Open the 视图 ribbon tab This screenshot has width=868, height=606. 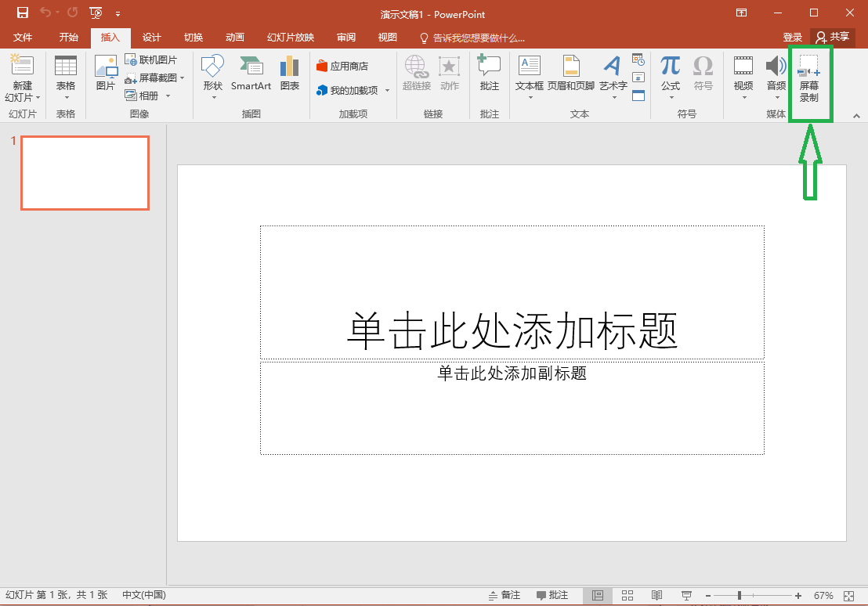pyautogui.click(x=388, y=37)
